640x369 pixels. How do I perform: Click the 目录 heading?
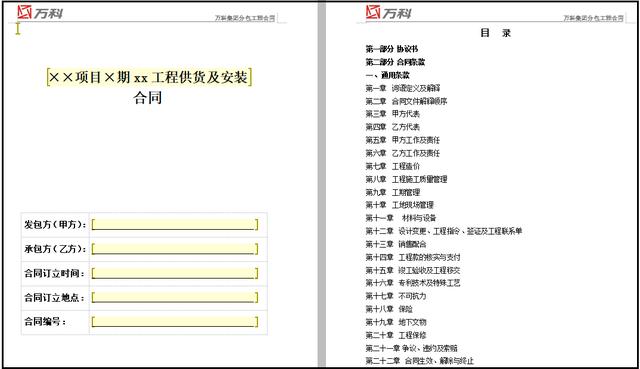[x=496, y=33]
